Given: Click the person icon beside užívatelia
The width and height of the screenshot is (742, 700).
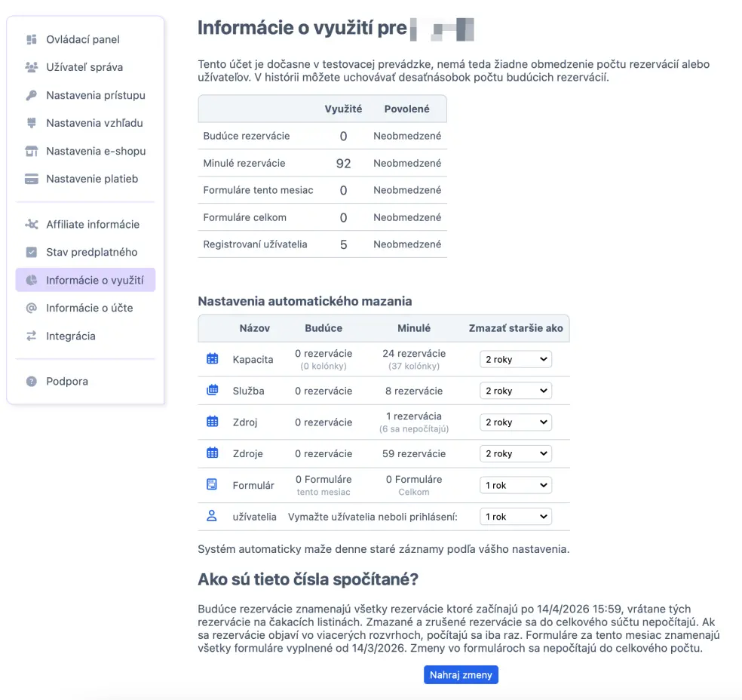Looking at the screenshot, I should [212, 516].
